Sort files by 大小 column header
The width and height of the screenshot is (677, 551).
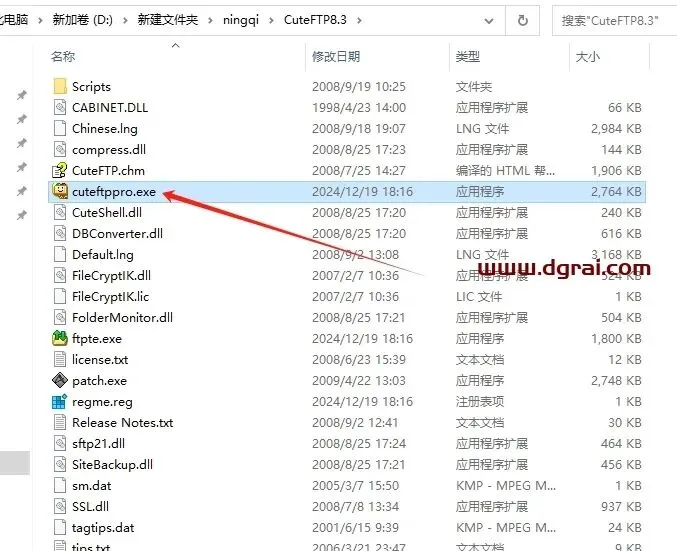(588, 57)
